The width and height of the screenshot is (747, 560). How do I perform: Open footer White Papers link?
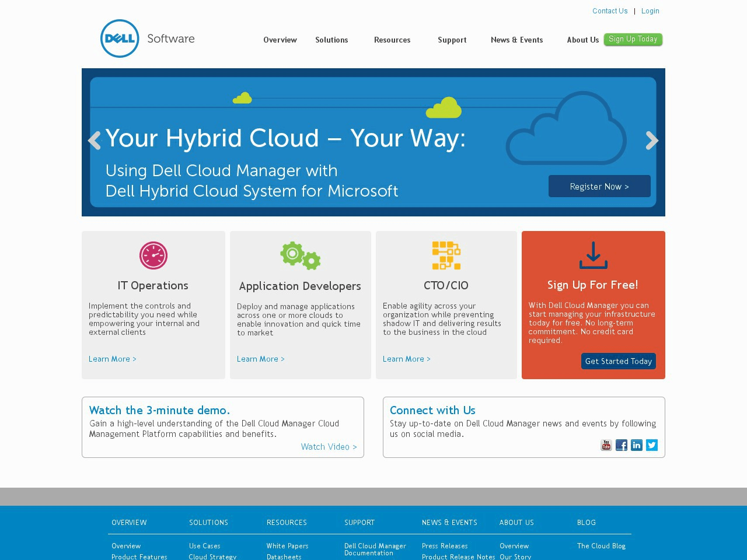pyautogui.click(x=288, y=546)
